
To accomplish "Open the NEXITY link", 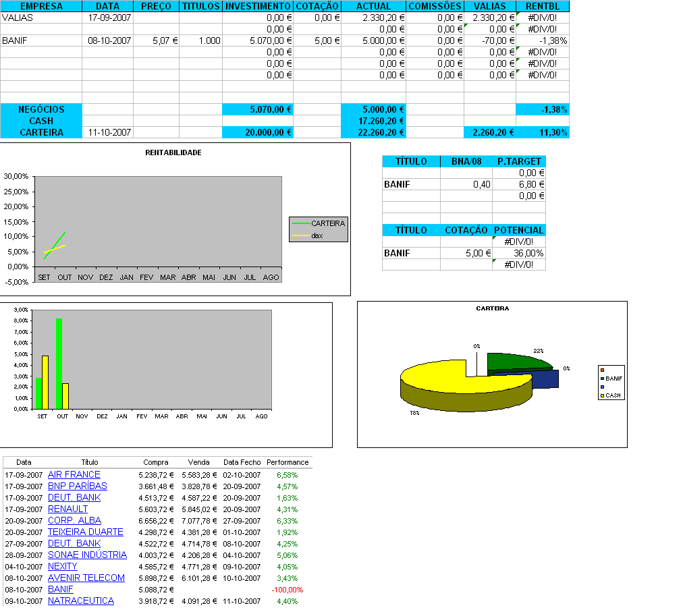I will [63, 566].
